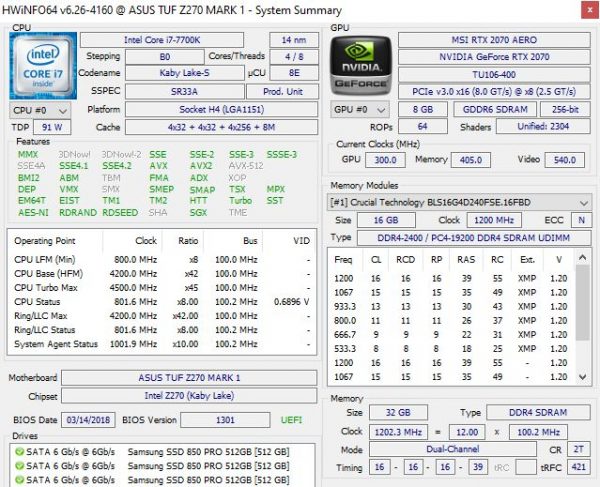
Task: Click the Dual-Channel mode field
Action: [x=453, y=449]
